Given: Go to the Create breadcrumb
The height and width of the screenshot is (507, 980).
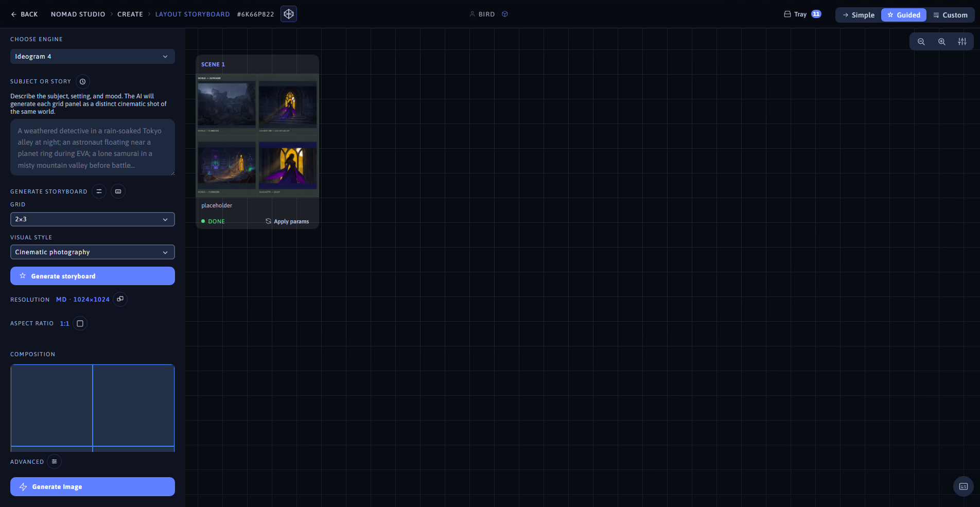Looking at the screenshot, I should point(130,14).
